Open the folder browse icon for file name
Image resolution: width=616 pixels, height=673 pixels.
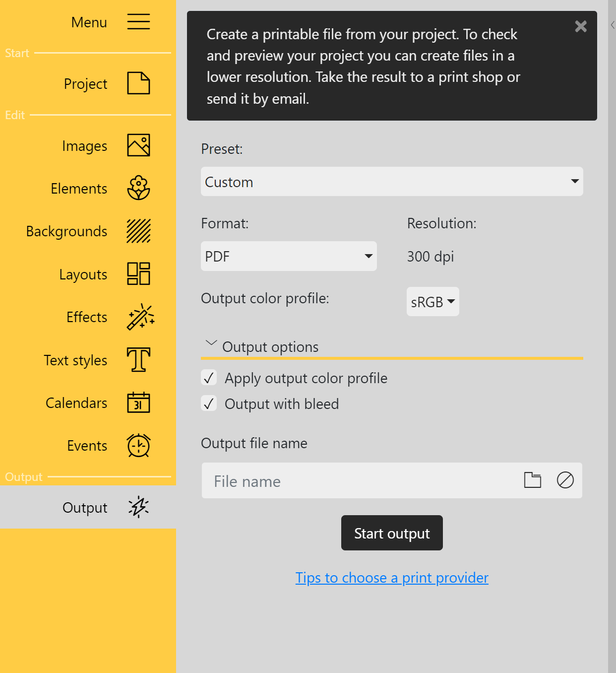(x=532, y=480)
